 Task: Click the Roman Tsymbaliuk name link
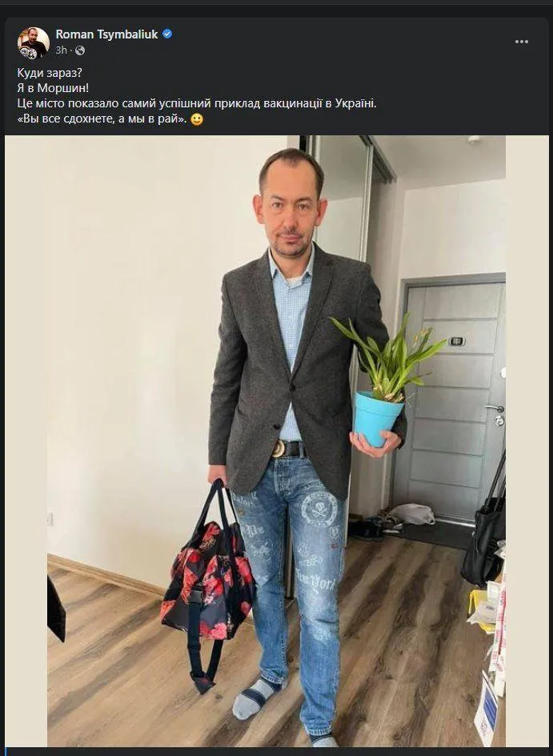click(106, 34)
